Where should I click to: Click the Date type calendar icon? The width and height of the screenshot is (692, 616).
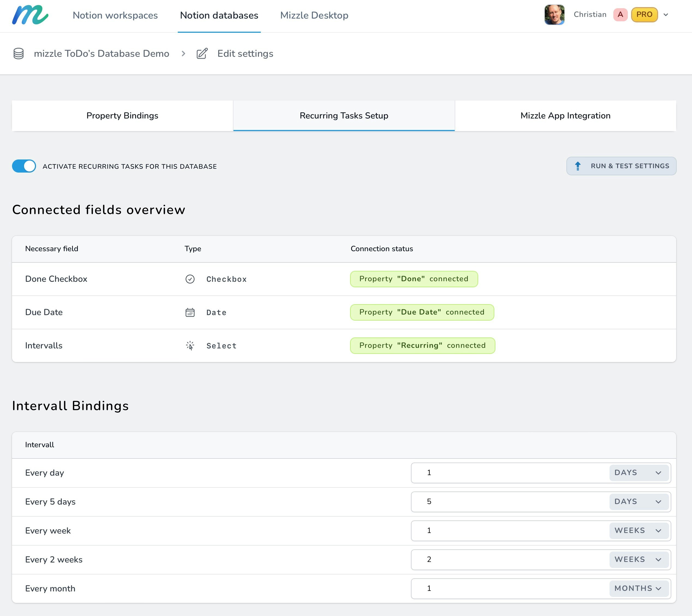pyautogui.click(x=190, y=312)
